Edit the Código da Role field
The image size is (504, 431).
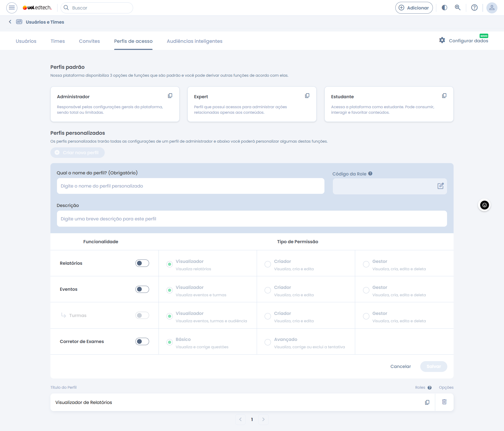coord(440,186)
